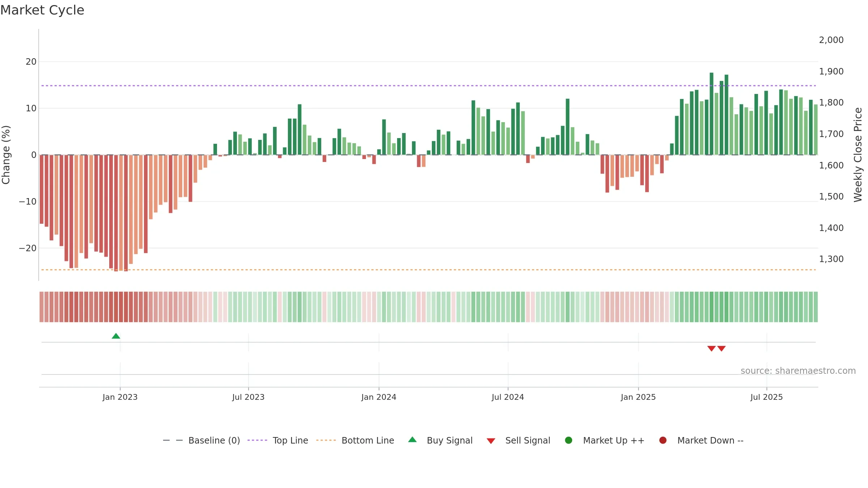The width and height of the screenshot is (868, 488).
Task: Click the Buy Signal legend text
Action: (x=450, y=440)
